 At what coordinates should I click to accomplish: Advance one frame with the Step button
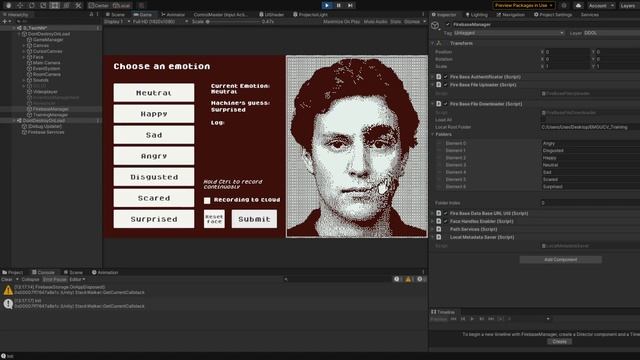[350, 5]
